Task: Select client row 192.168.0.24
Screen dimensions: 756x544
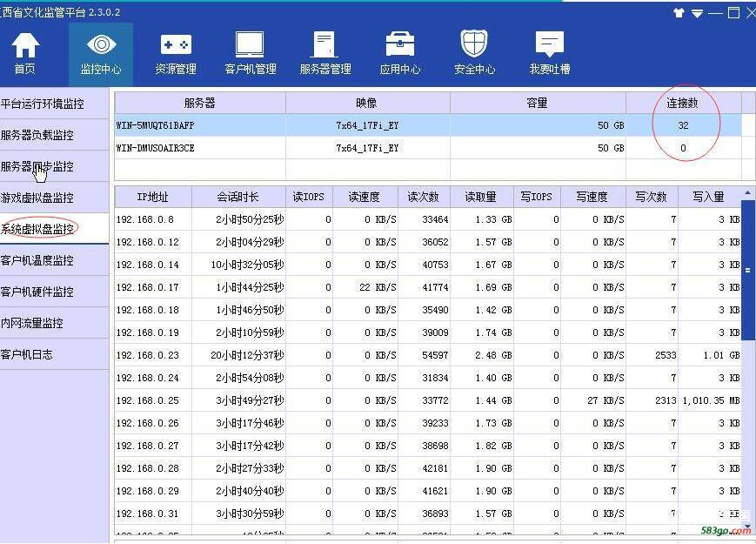Action: [428, 378]
